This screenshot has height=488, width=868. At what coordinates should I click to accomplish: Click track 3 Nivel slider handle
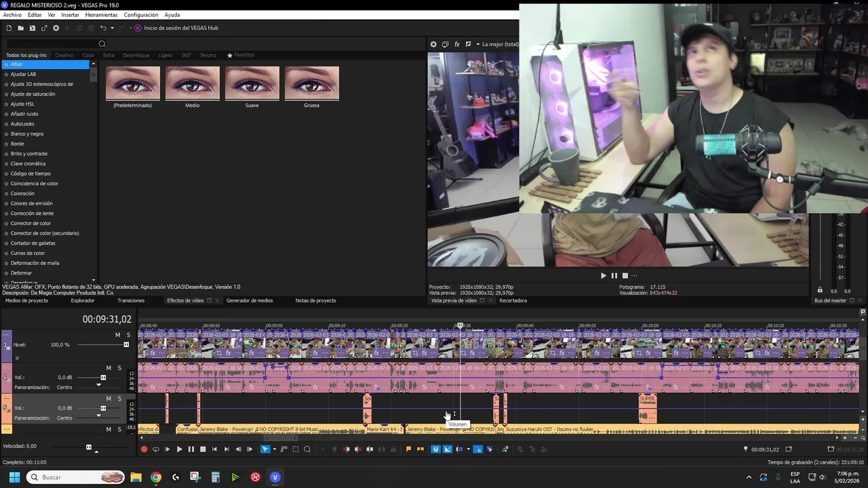[126, 344]
